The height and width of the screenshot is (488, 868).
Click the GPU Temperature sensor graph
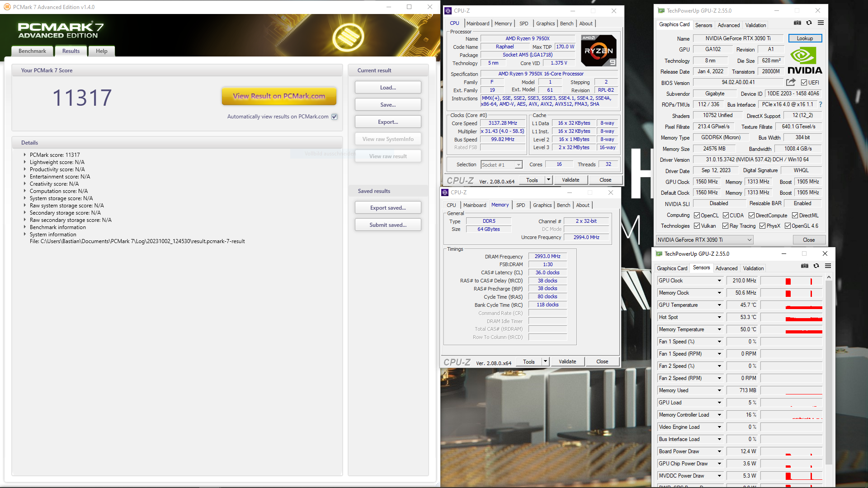click(791, 305)
